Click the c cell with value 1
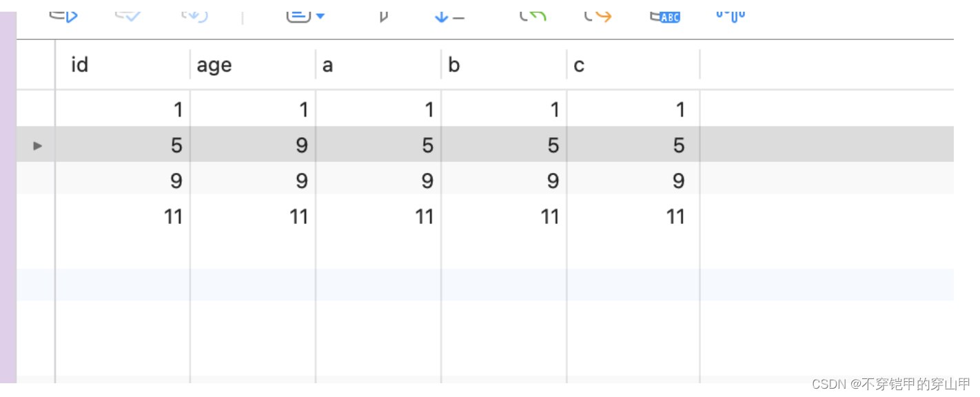The height and width of the screenshot is (397, 980). 633,109
